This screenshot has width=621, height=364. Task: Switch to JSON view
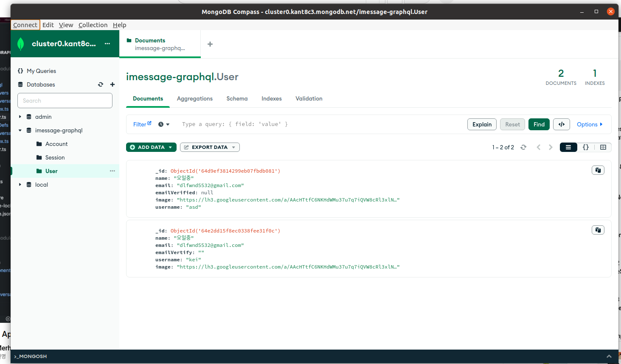coord(586,147)
